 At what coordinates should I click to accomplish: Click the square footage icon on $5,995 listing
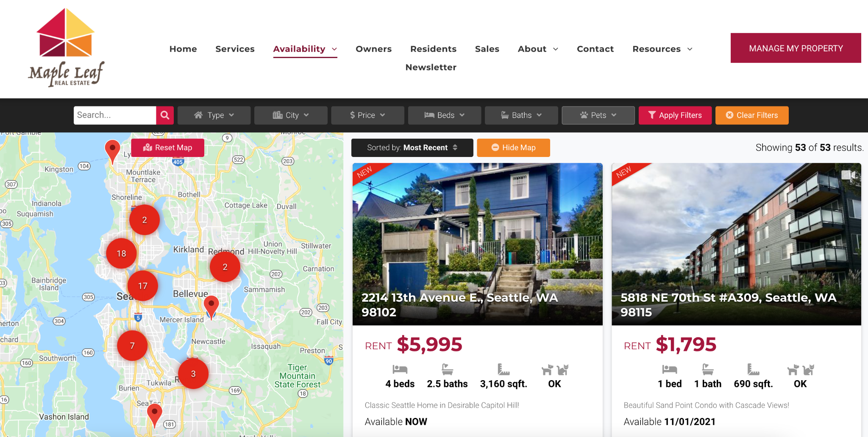coord(504,370)
